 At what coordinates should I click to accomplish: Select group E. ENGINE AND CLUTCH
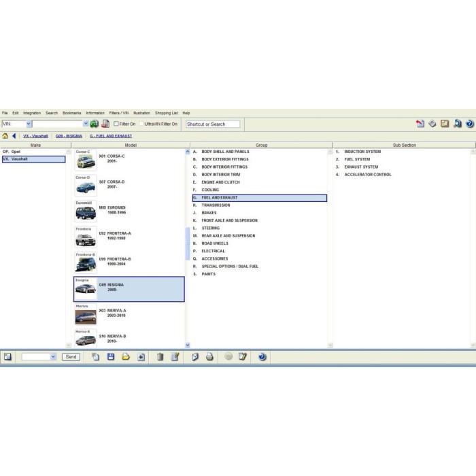(260, 182)
